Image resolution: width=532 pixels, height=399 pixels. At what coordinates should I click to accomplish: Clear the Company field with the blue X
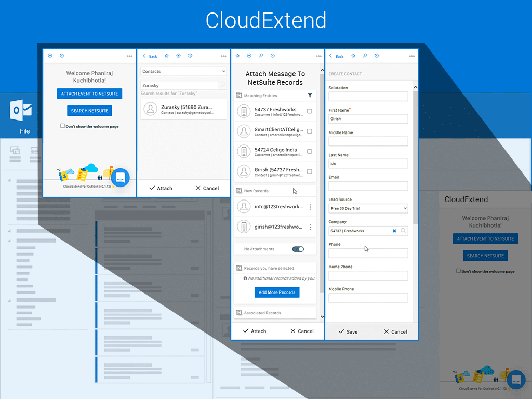tap(394, 231)
